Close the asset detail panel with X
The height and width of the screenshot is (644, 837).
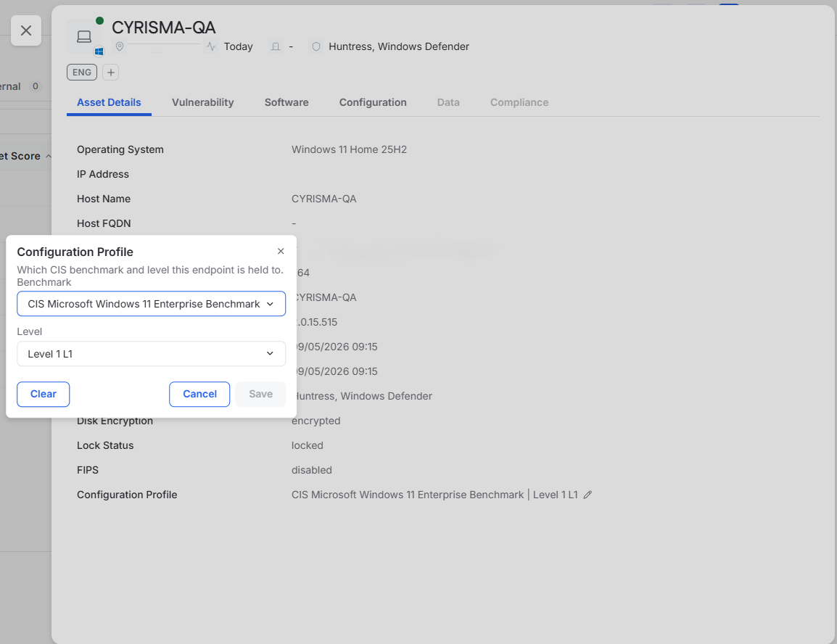click(26, 31)
